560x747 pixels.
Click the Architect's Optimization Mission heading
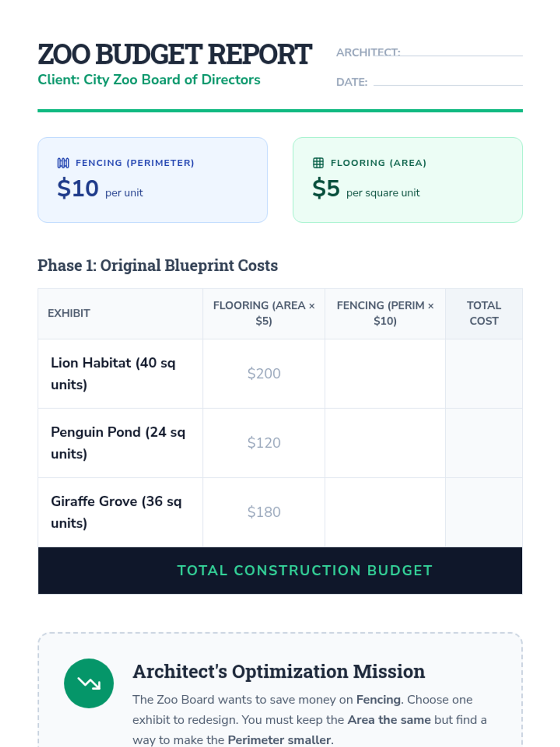279,671
